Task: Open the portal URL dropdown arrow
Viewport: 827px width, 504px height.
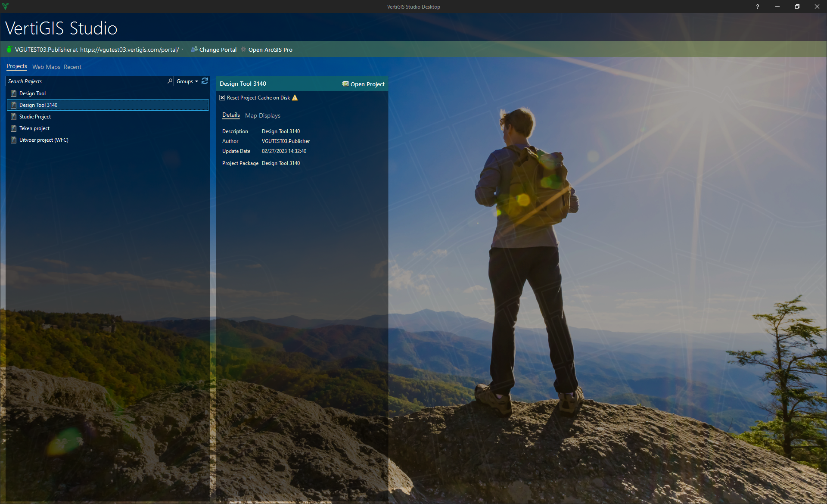Action: coord(183,50)
